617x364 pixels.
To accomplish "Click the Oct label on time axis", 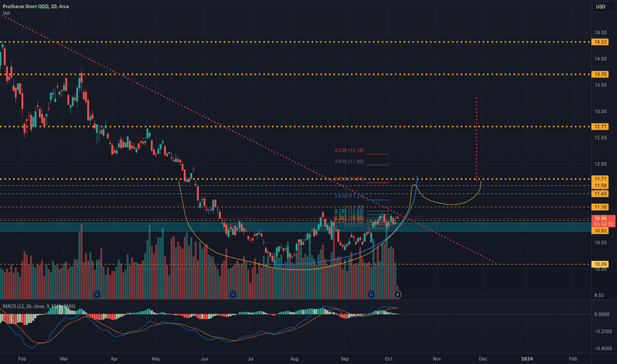I will point(389,359).
